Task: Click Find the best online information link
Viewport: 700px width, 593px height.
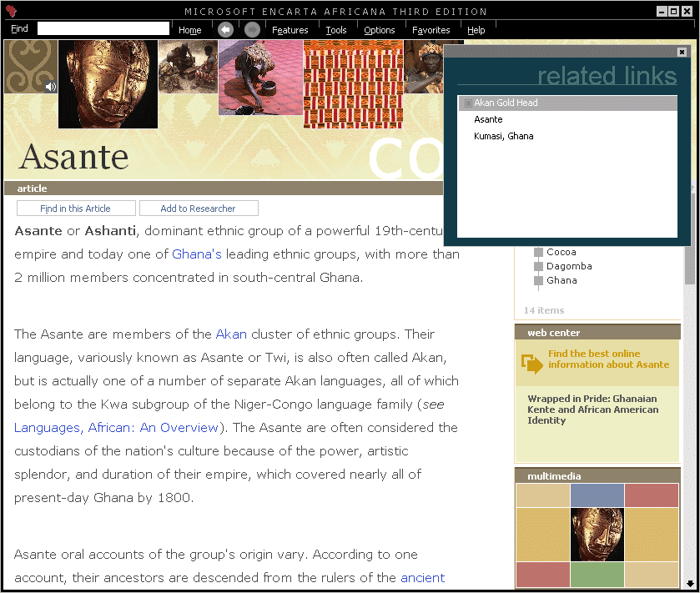Action: coord(608,359)
